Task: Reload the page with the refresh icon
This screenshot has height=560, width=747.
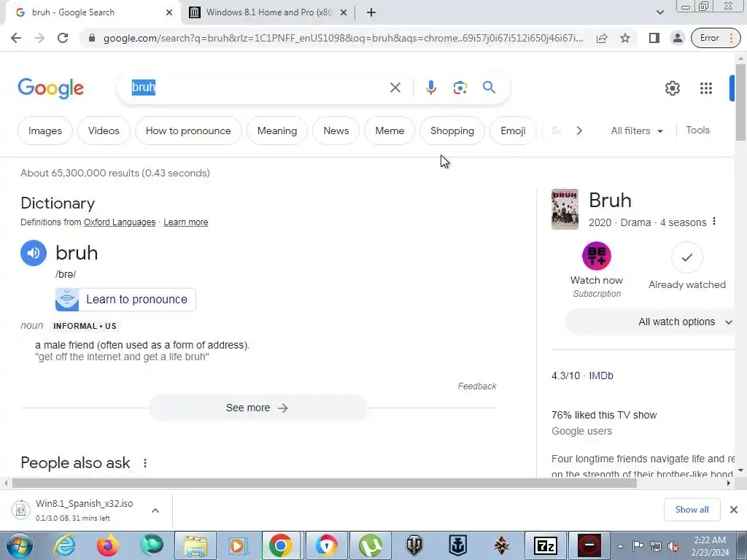Action: coord(63,38)
